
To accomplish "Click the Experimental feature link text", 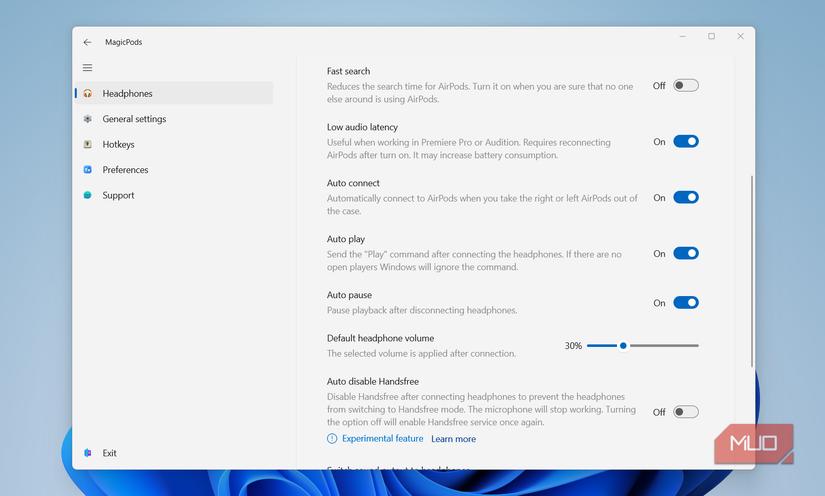I will [x=383, y=439].
